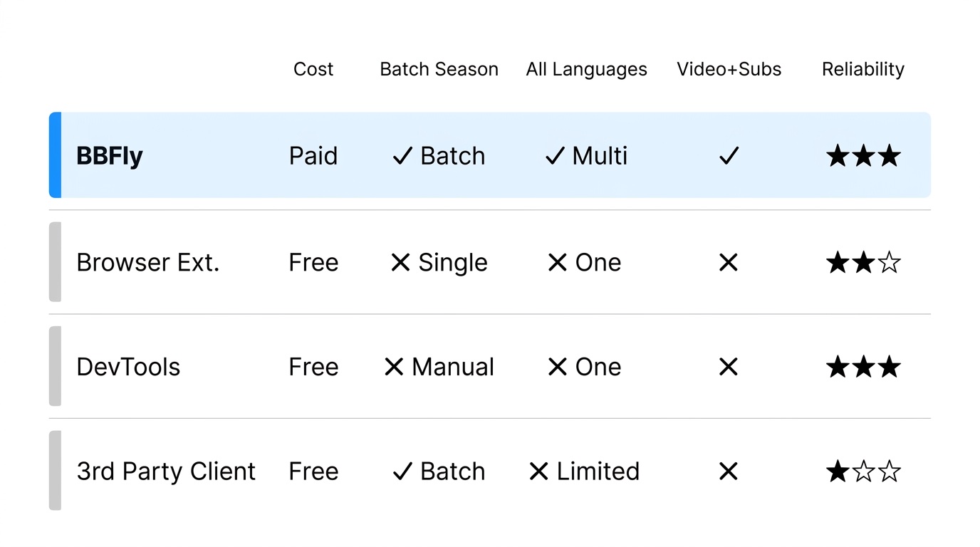Screen dimensions: 980x547
Task: Click the One cell in Browser Ext. row
Action: pyautogui.click(x=585, y=263)
